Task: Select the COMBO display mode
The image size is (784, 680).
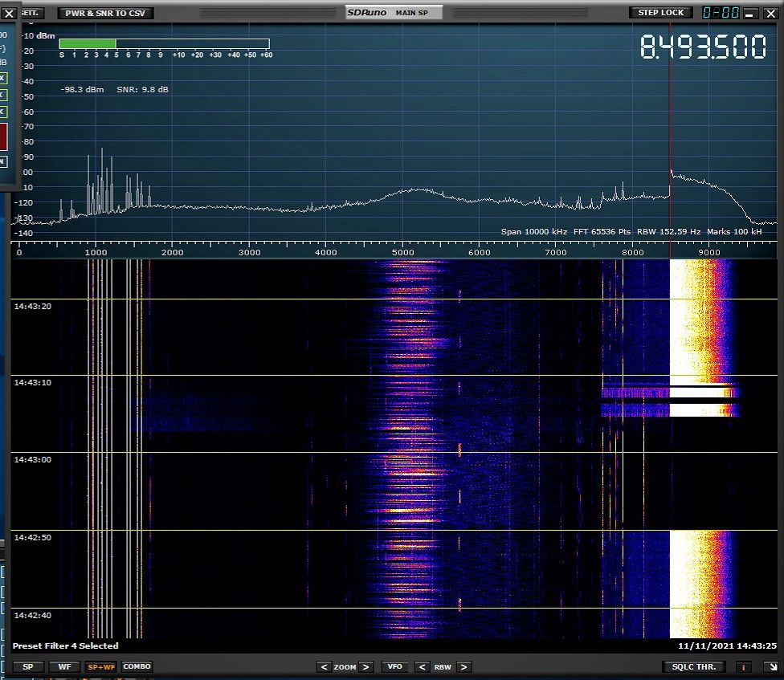Action: (x=137, y=666)
